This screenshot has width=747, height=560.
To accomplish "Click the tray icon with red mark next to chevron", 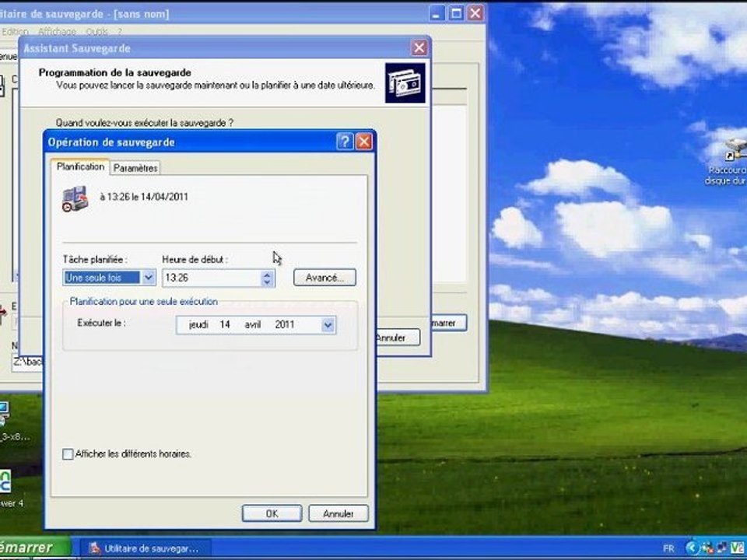I will 708,548.
